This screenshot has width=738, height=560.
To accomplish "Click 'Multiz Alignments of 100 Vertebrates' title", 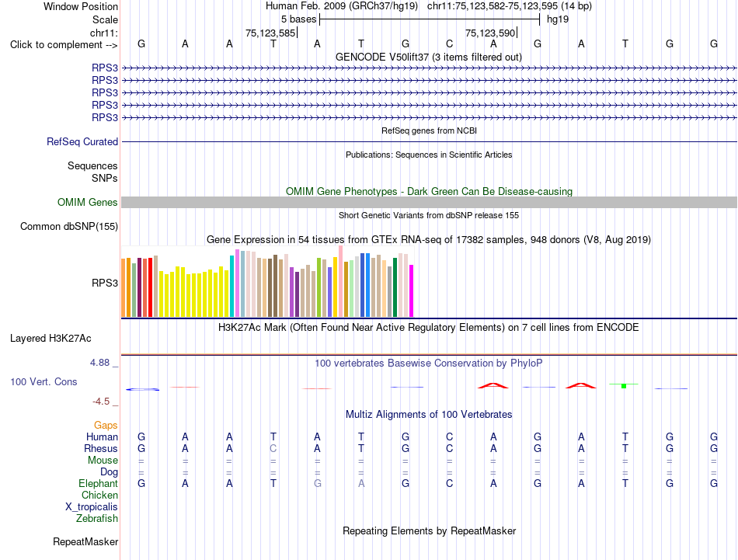I will 429,414.
